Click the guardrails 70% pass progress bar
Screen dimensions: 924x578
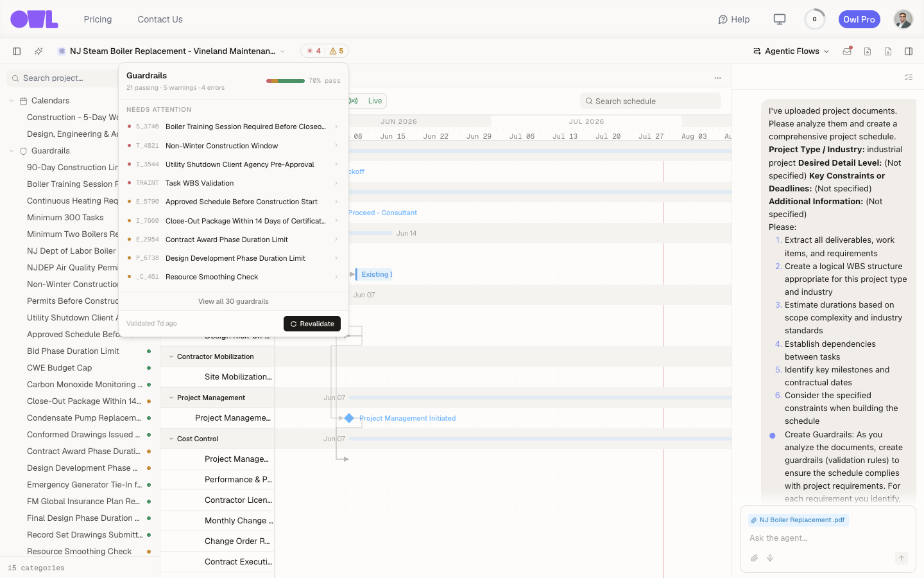tap(286, 81)
